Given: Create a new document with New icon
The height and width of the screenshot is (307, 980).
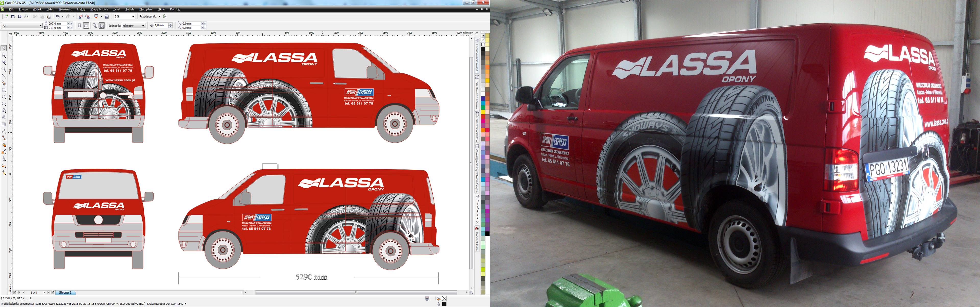Looking at the screenshot, I should click(x=6, y=16).
